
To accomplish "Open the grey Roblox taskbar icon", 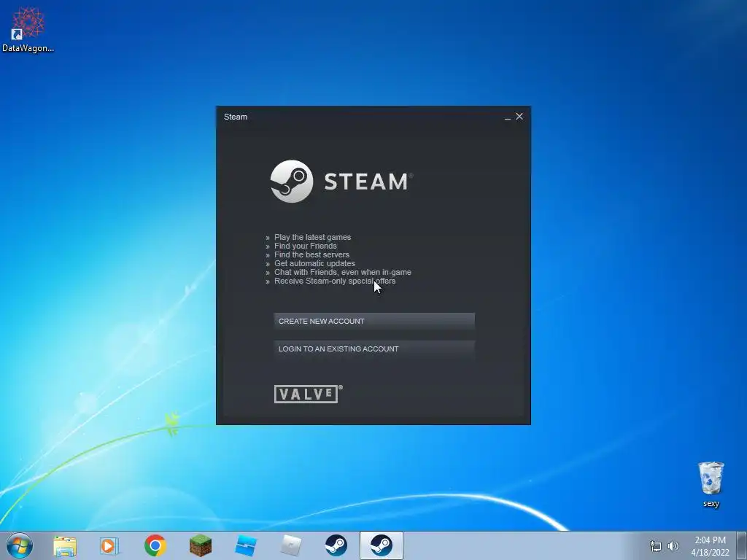I will [x=290, y=545].
